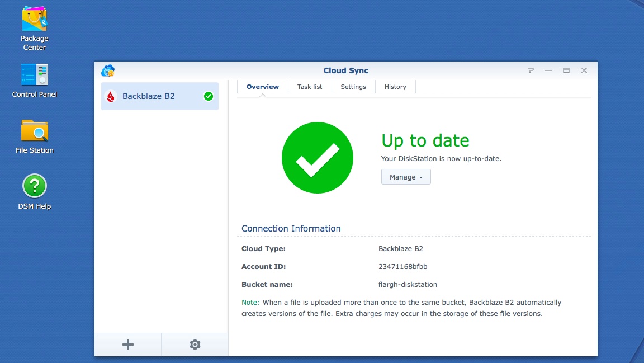The height and width of the screenshot is (363, 644).
Task: Minimize the Cloud Sync window
Action: point(548,70)
